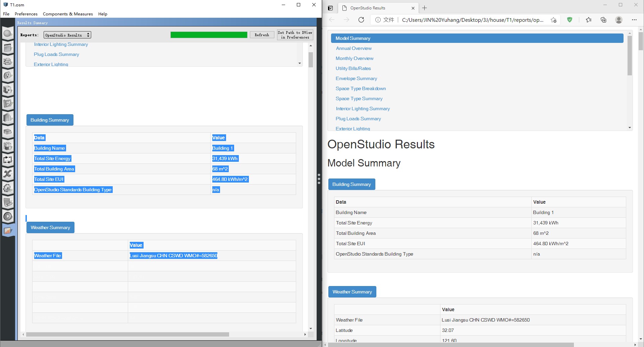The image size is (644, 347).
Task: Open Monthly Overview link in browser
Action: [x=355, y=58]
